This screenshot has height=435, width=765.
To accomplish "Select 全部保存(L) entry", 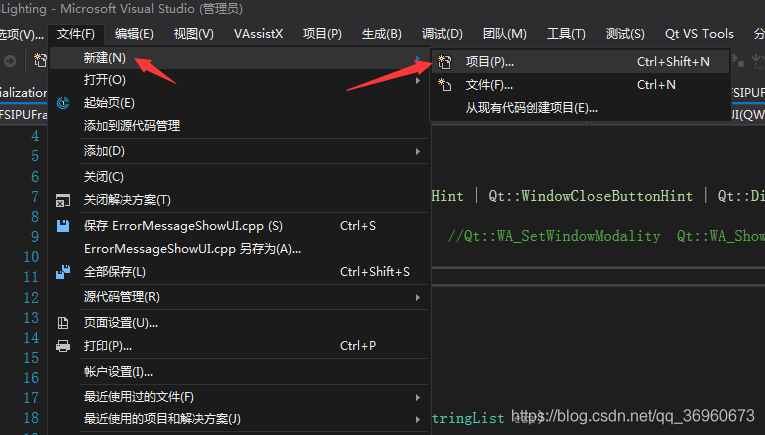I will (239, 272).
